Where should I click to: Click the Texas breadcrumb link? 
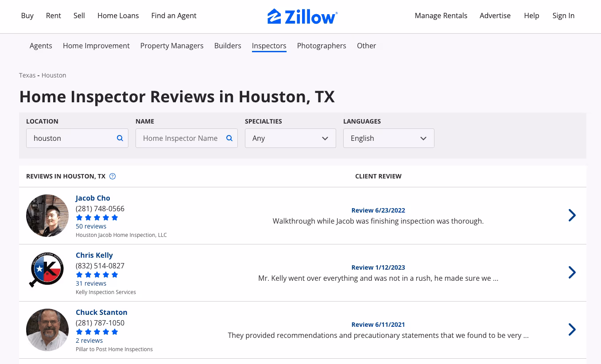coord(27,75)
